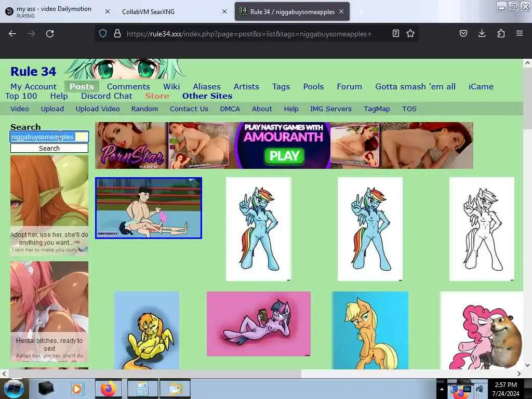Open the Top 100 page

21,96
